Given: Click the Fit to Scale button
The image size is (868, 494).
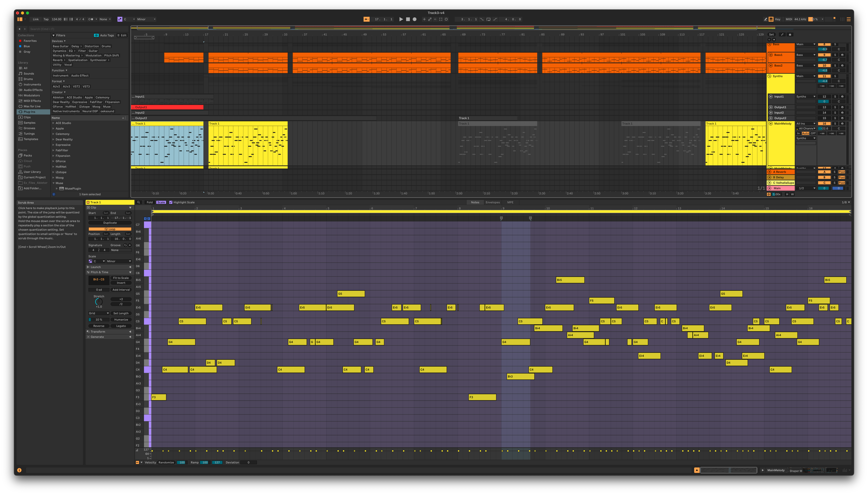Looking at the screenshot, I should point(121,278).
